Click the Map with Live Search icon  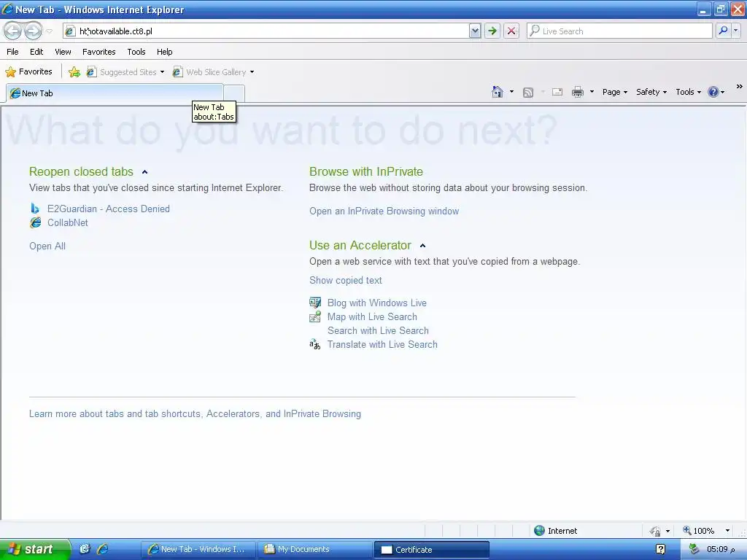coord(315,316)
